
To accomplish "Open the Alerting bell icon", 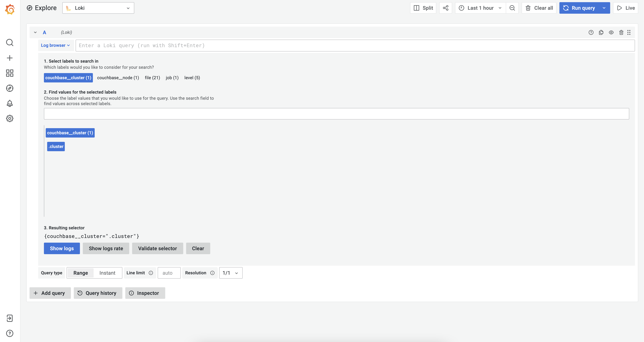I will point(10,103).
